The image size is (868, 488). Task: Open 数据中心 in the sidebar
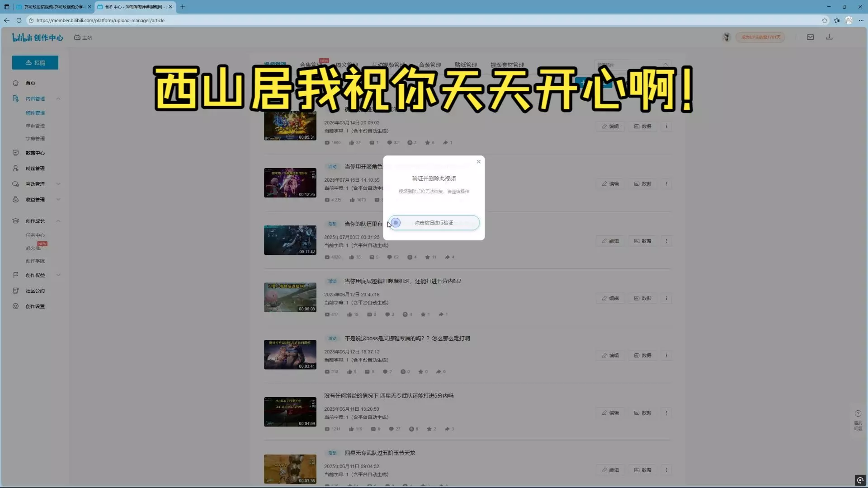click(x=35, y=153)
